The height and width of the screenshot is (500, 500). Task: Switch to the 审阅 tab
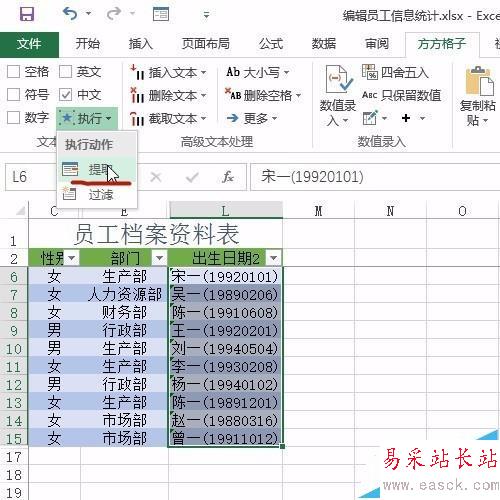(x=377, y=44)
